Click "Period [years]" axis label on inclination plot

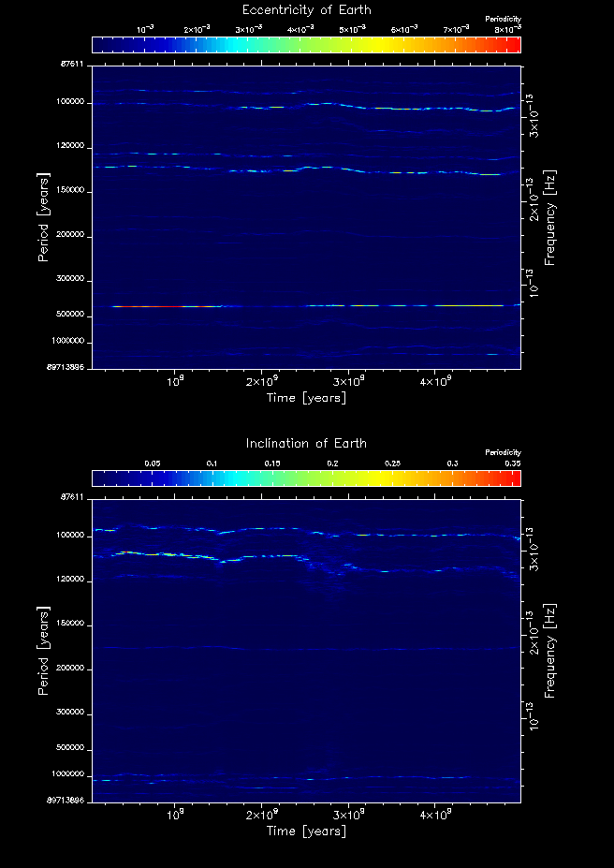[43, 650]
